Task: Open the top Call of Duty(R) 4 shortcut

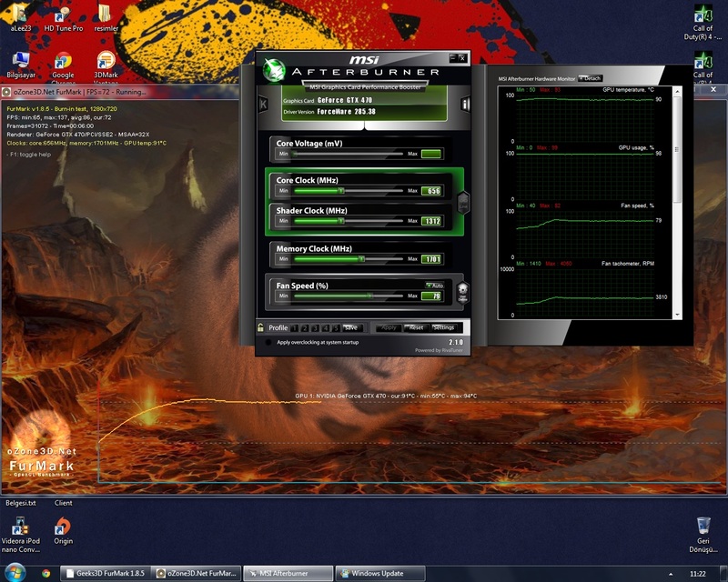Action: (703, 22)
